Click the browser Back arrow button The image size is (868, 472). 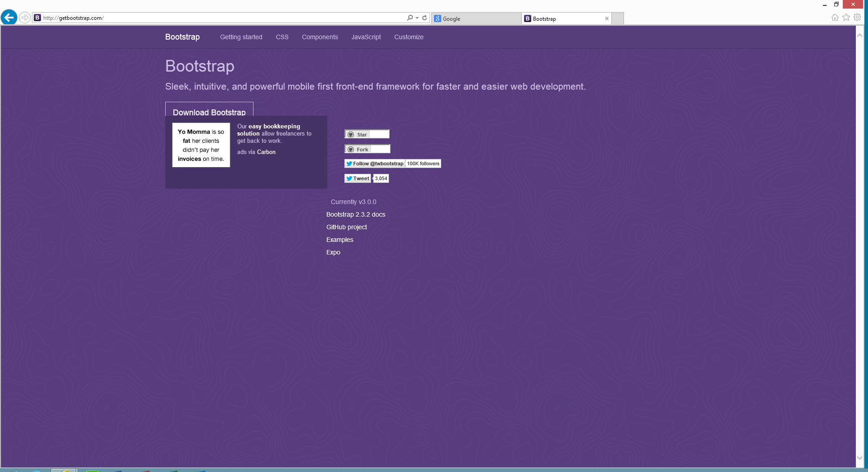coord(9,18)
